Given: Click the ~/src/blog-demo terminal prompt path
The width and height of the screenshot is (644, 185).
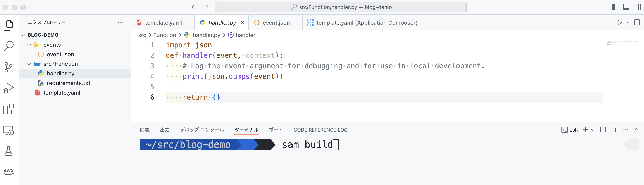Looking at the screenshot, I should click(x=188, y=145).
